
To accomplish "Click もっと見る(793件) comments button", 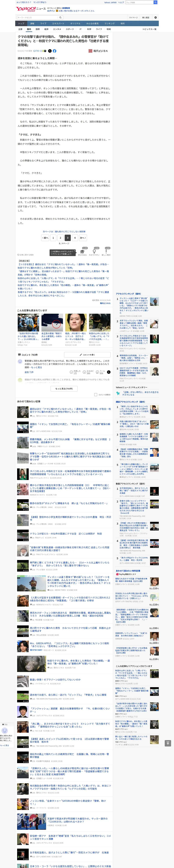I will click(x=64, y=389).
